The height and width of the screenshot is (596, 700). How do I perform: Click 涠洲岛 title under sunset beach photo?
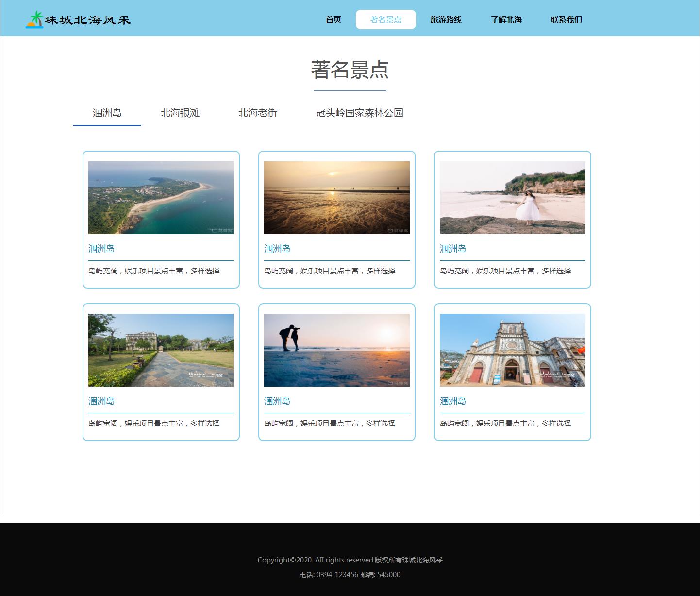pyautogui.click(x=277, y=249)
